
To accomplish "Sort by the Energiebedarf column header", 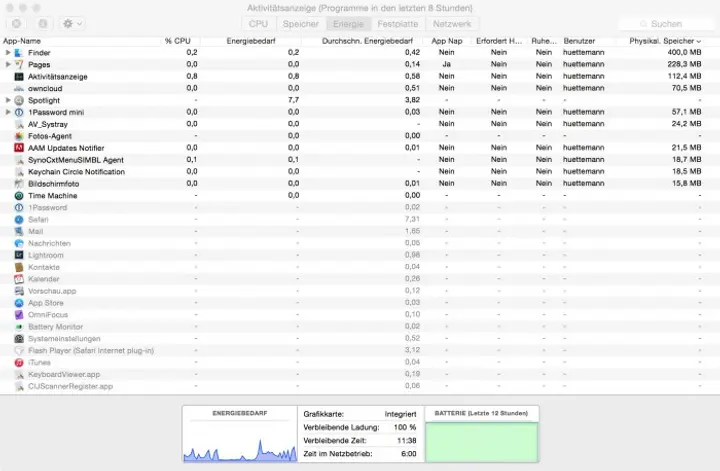I will click(x=252, y=41).
